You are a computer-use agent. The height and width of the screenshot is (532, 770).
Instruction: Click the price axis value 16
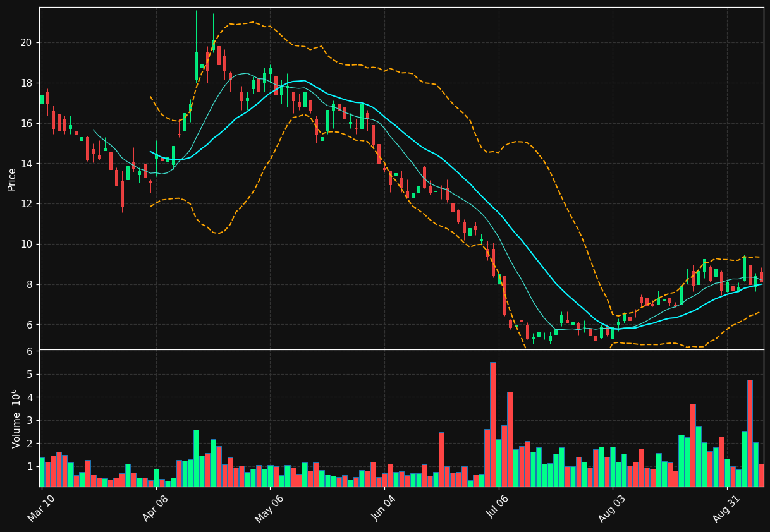coord(27,123)
